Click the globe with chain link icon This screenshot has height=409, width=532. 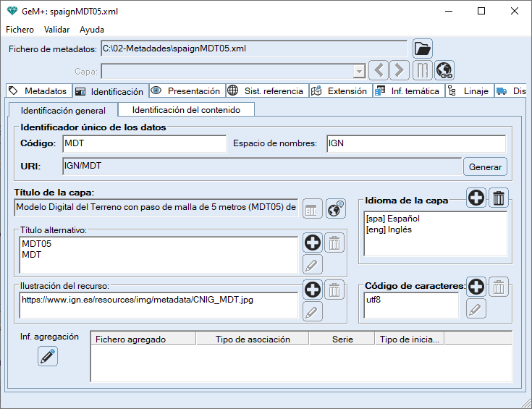tap(444, 71)
